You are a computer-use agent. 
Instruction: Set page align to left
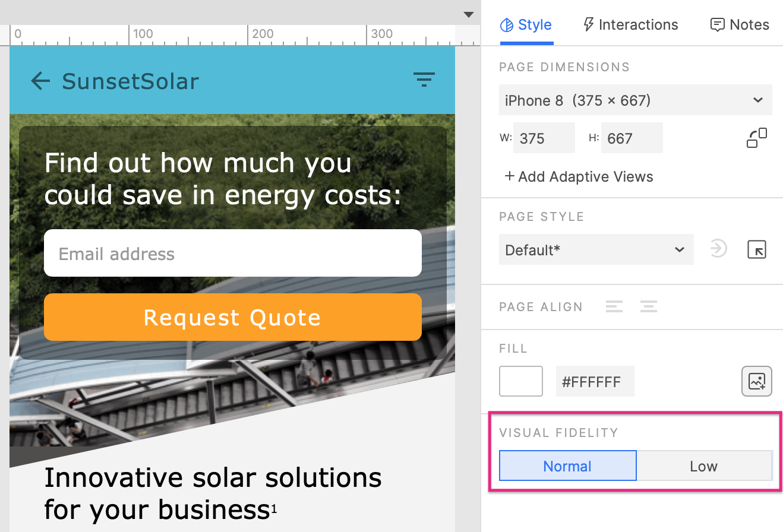pos(614,306)
